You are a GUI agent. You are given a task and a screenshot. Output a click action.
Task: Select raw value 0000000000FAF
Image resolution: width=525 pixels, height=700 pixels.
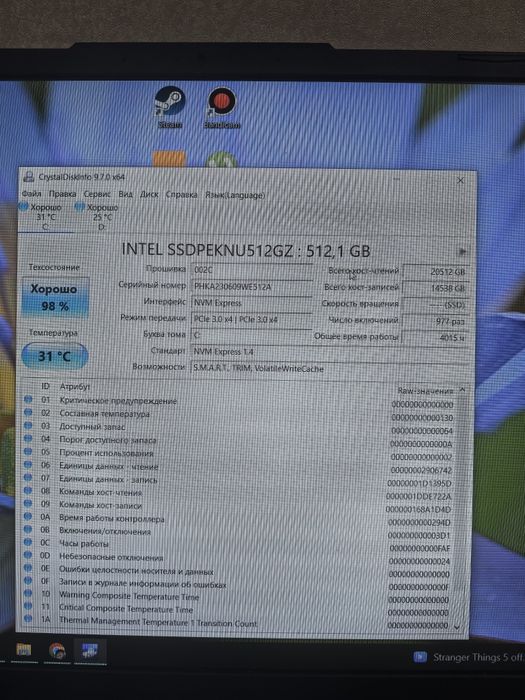tap(420, 548)
